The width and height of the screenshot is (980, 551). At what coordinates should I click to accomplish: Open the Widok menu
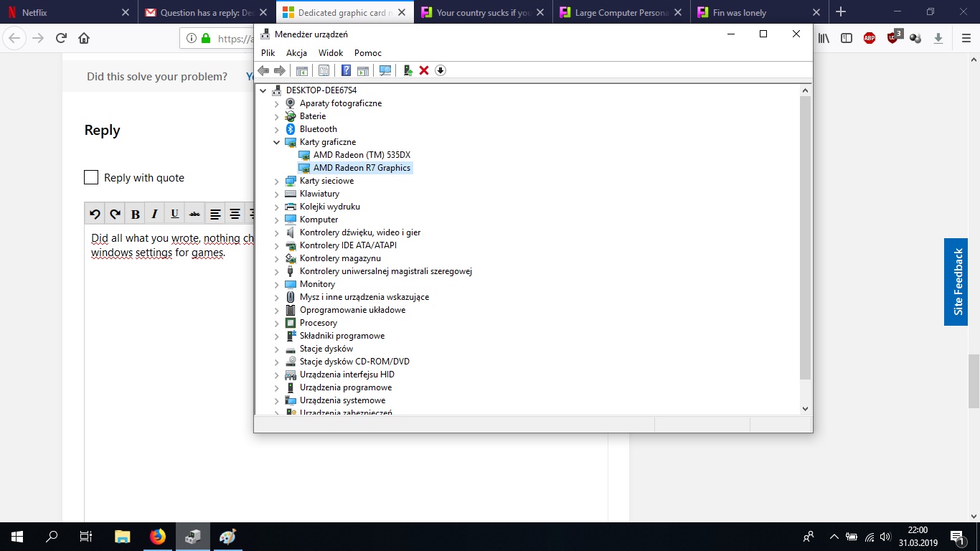click(331, 53)
